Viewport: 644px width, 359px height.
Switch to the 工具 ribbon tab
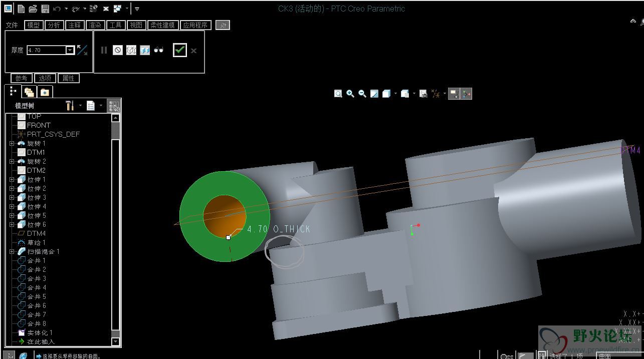coord(115,25)
